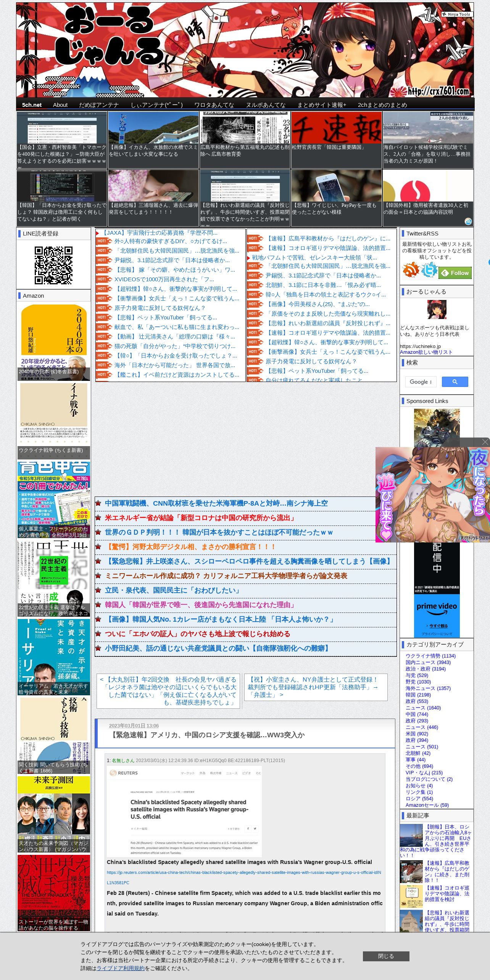Close the cookie banner with 閉じる

[x=386, y=956]
